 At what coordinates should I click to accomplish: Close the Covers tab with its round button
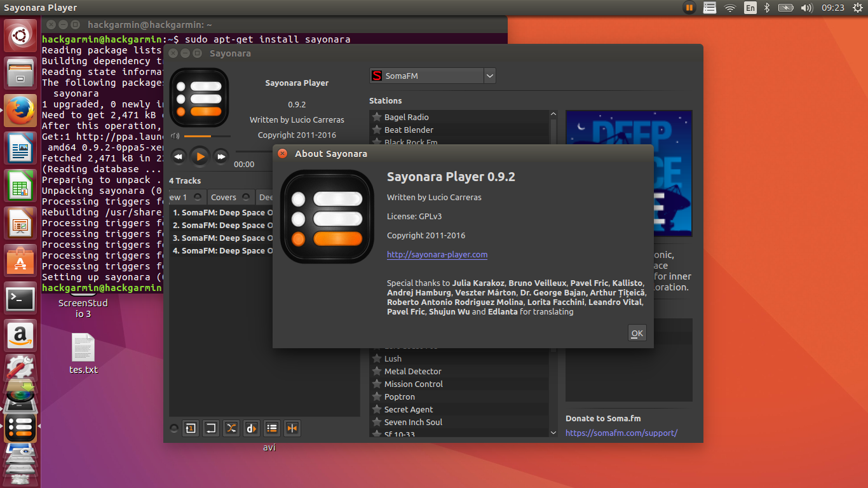coord(247,197)
